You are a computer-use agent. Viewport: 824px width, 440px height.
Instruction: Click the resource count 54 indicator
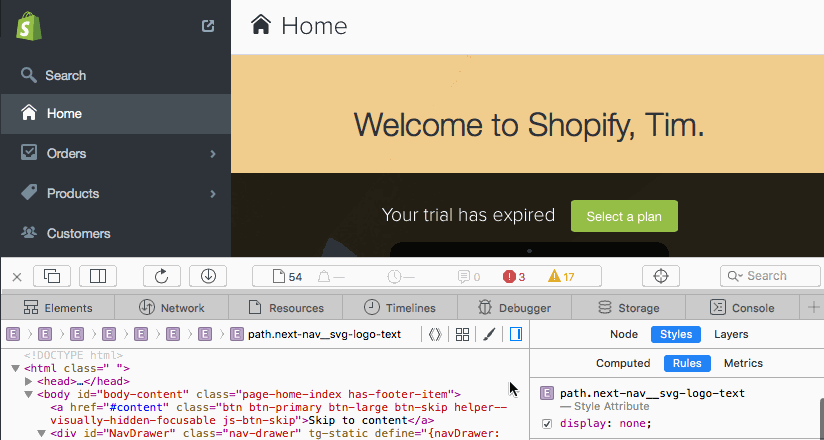pyautogui.click(x=287, y=277)
